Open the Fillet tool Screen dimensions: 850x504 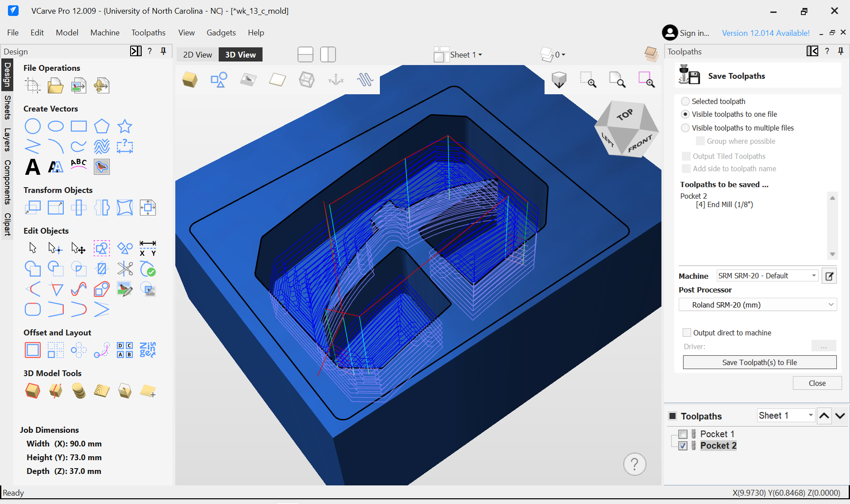point(33,309)
